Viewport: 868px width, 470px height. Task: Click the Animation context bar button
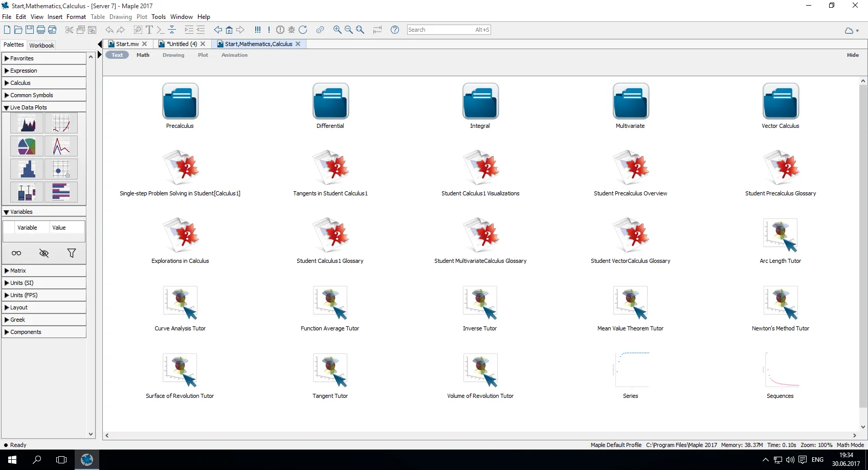(x=234, y=55)
